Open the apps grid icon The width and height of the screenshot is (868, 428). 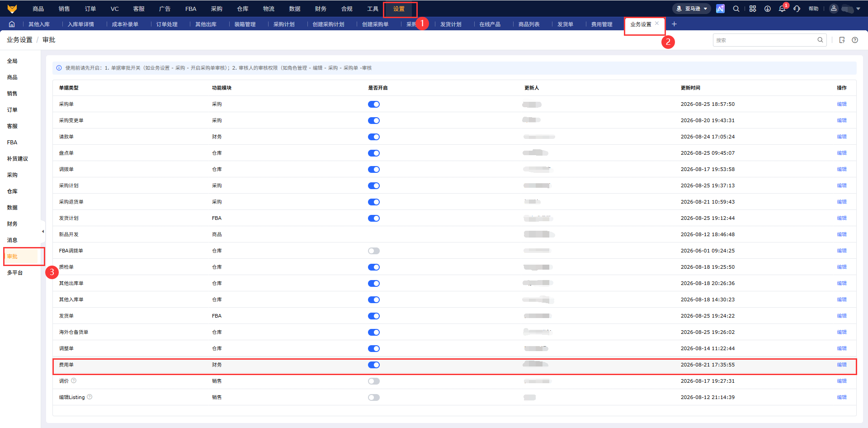coord(753,9)
